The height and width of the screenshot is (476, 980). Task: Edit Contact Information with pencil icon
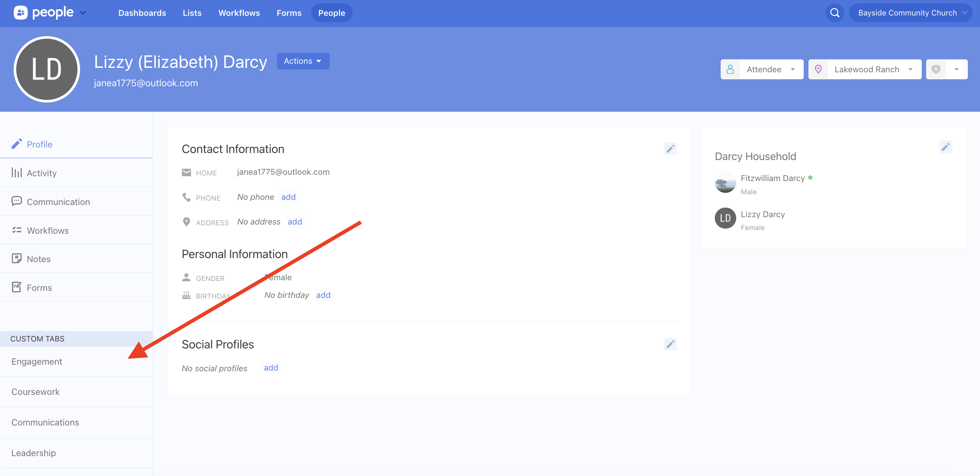point(670,149)
